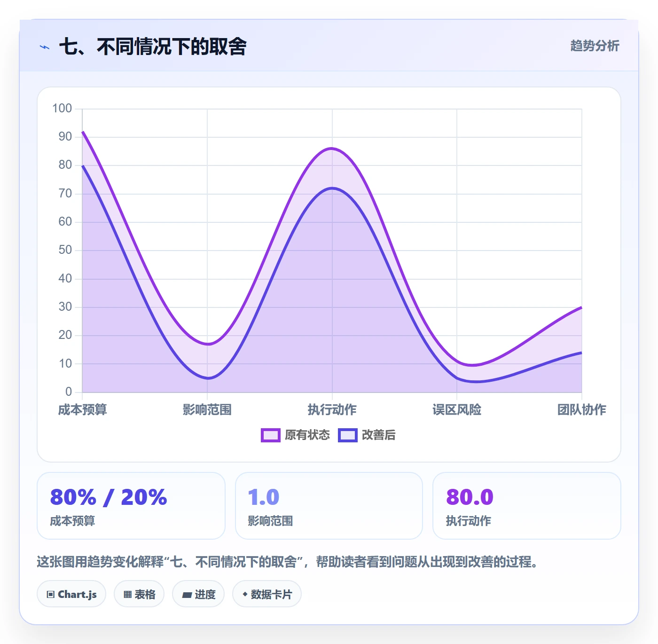Screen dimensions: 658x644
Task: Click the 0 y-axis value
Action: click(69, 392)
